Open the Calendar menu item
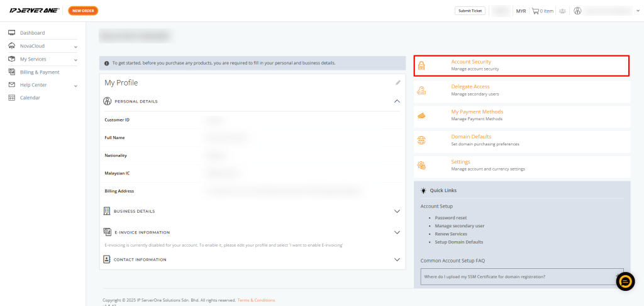 (x=30, y=98)
